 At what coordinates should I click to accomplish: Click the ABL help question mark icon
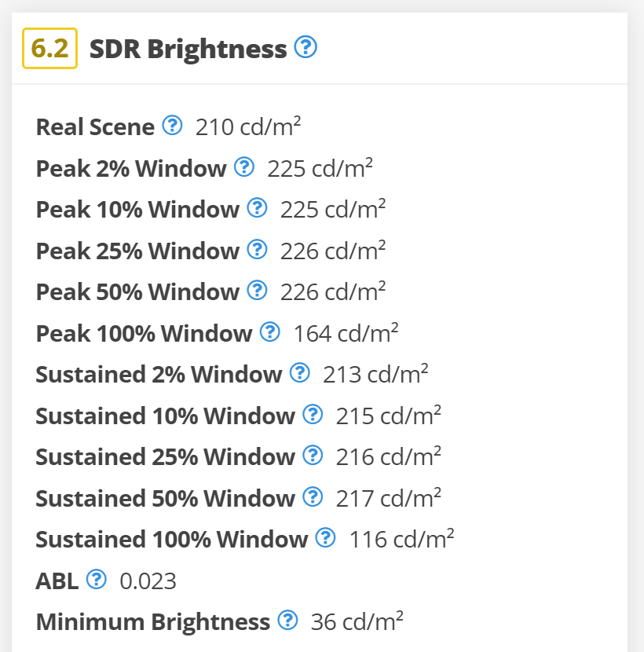97,579
